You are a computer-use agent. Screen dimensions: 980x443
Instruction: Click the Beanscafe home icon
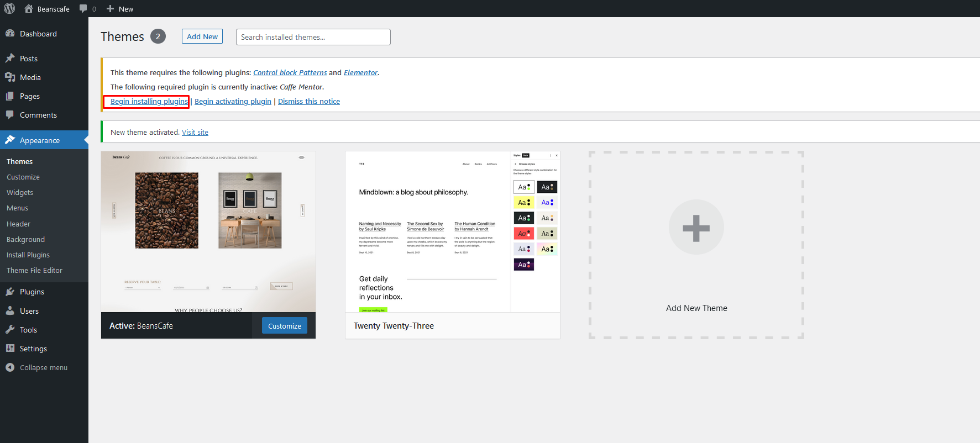29,8
